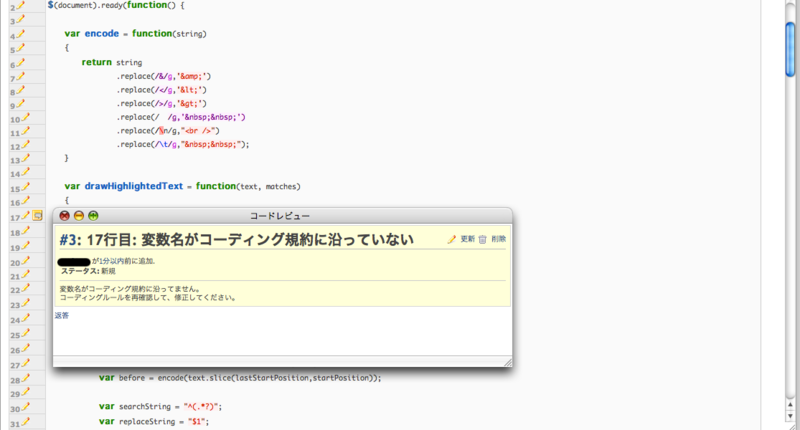Click the pencil icon on line 26
This screenshot has width=800, height=430.
coord(25,348)
